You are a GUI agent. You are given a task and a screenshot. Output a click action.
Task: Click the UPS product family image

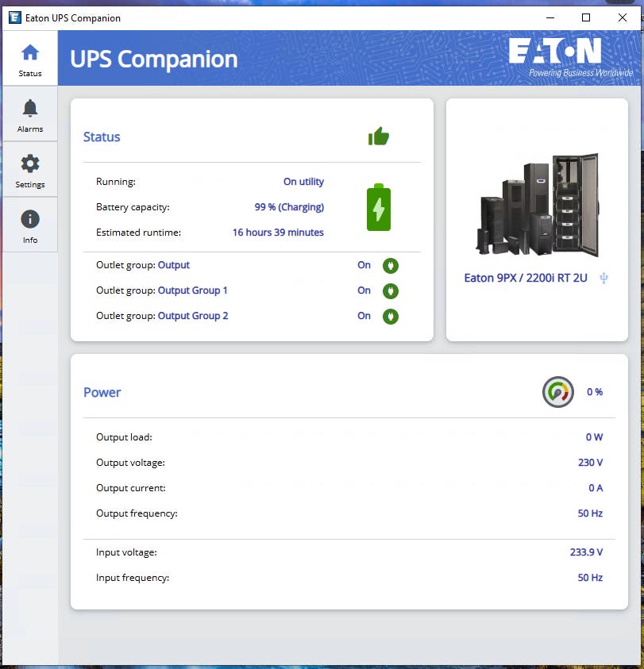pyautogui.click(x=538, y=205)
